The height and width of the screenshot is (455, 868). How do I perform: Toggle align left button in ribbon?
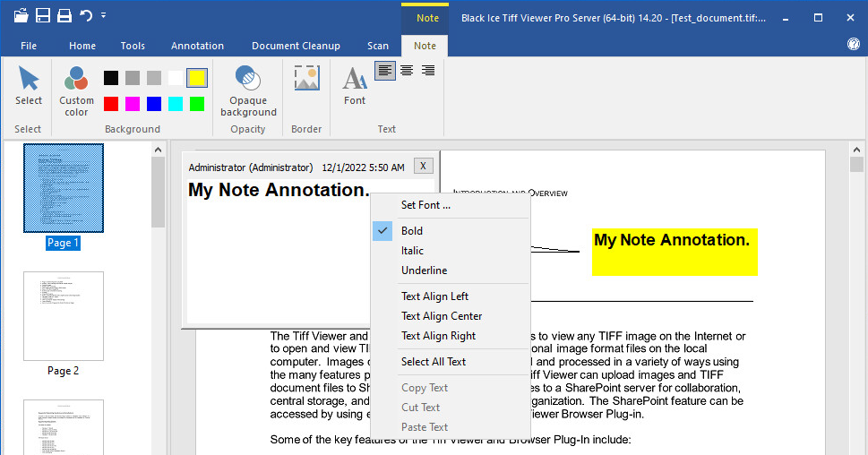385,71
